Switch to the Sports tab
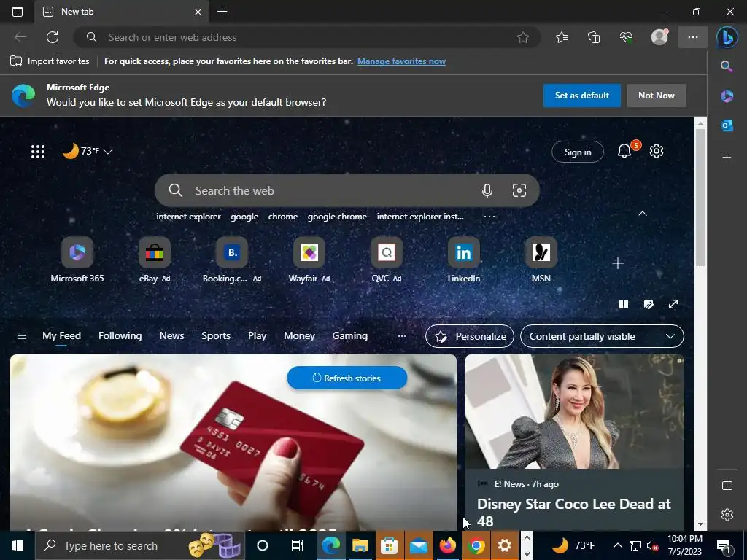This screenshot has height=560, width=747. [x=216, y=335]
